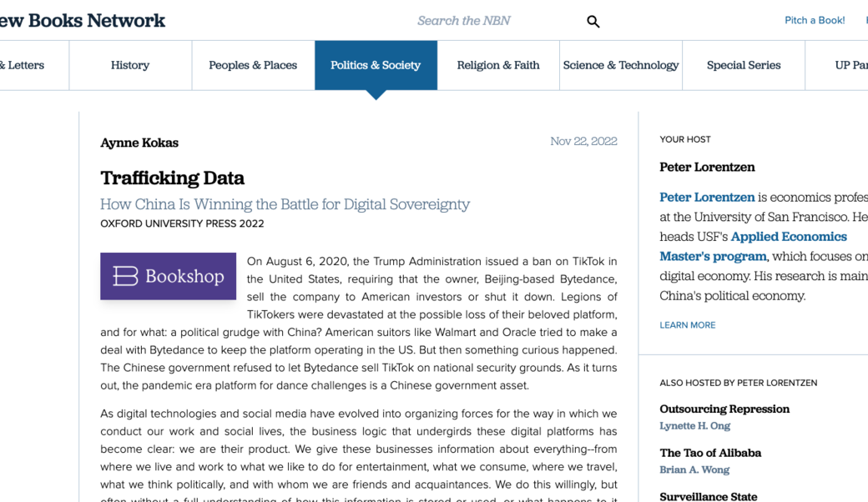Open the Trafficking Data subtitle link

tap(285, 204)
